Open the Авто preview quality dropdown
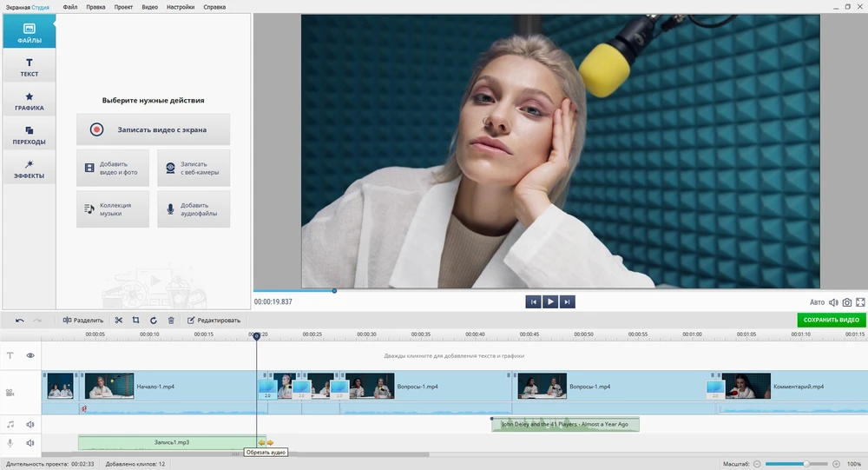This screenshot has width=868, height=470. tap(817, 302)
